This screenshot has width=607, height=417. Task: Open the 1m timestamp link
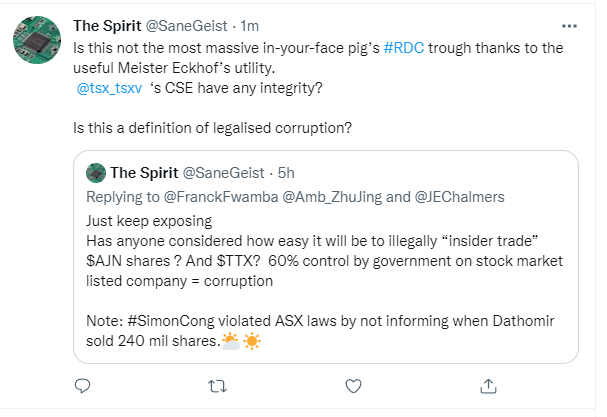tap(250, 26)
